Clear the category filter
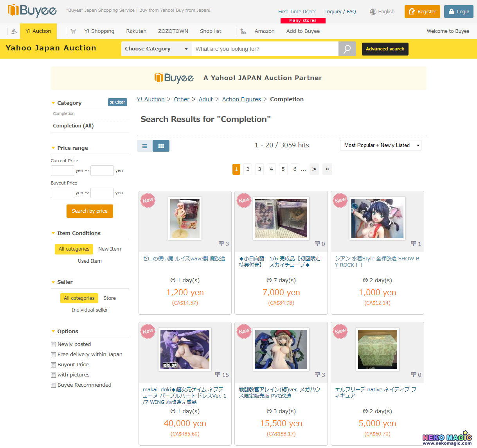This screenshot has height=448, width=477. pyautogui.click(x=117, y=102)
